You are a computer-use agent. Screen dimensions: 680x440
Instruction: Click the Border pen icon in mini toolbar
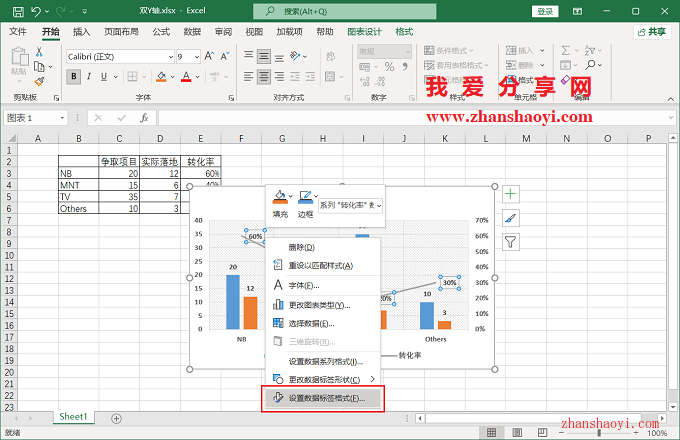click(x=305, y=197)
